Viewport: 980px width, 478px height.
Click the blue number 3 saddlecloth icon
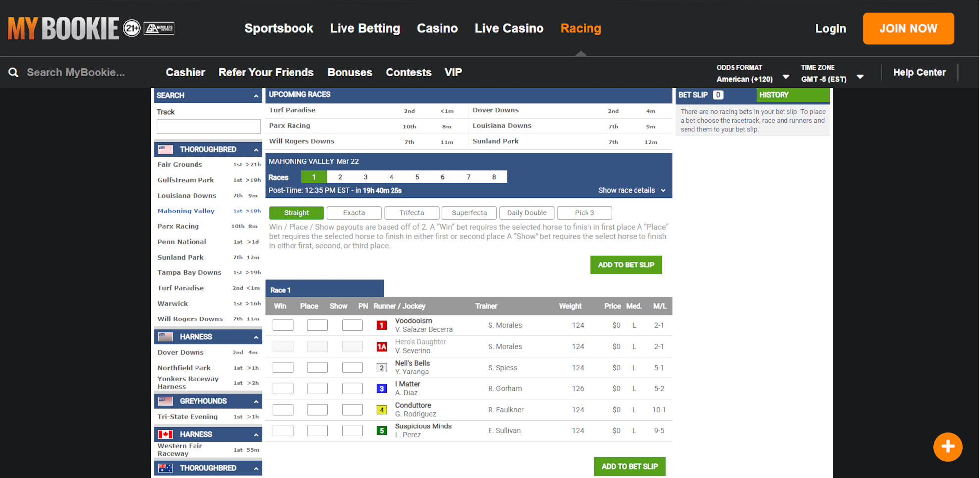click(382, 389)
